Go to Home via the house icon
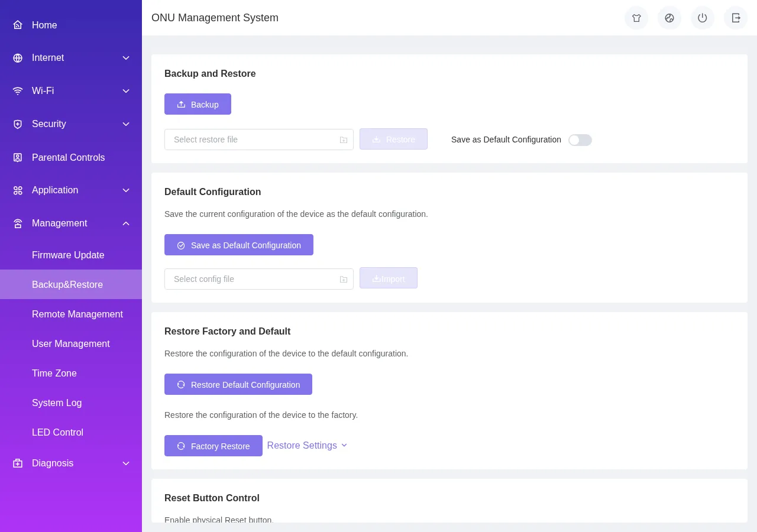This screenshot has height=532, width=757. 18,25
